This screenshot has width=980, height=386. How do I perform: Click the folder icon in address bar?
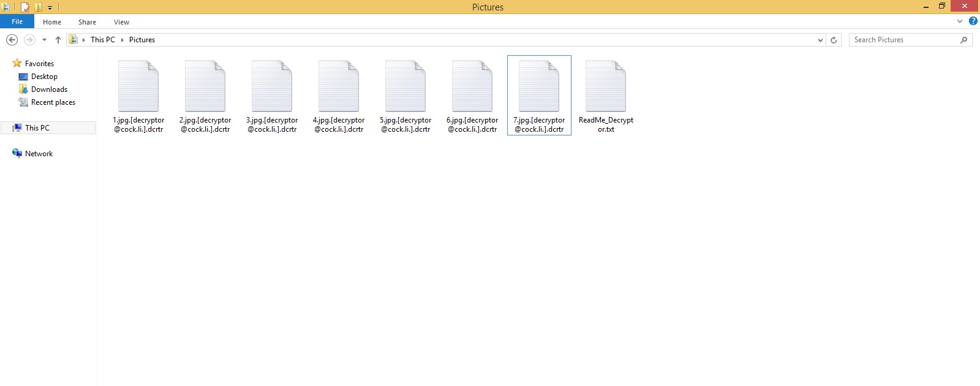pyautogui.click(x=73, y=40)
